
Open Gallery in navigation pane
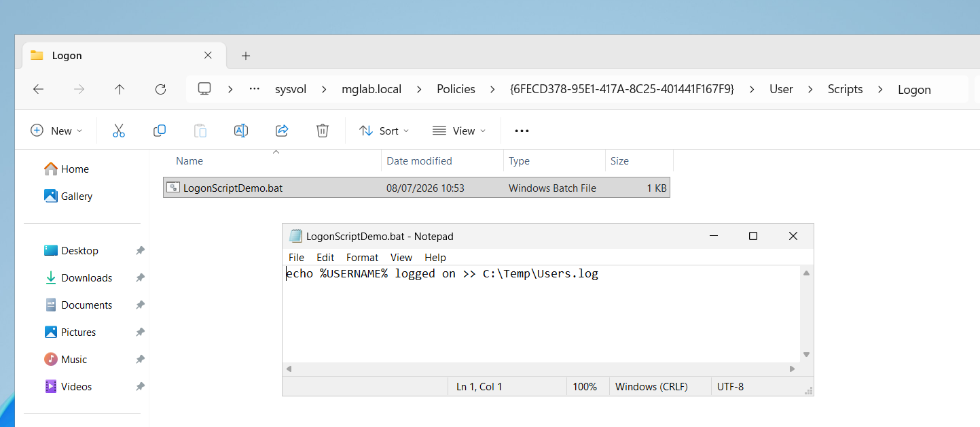tap(68, 197)
